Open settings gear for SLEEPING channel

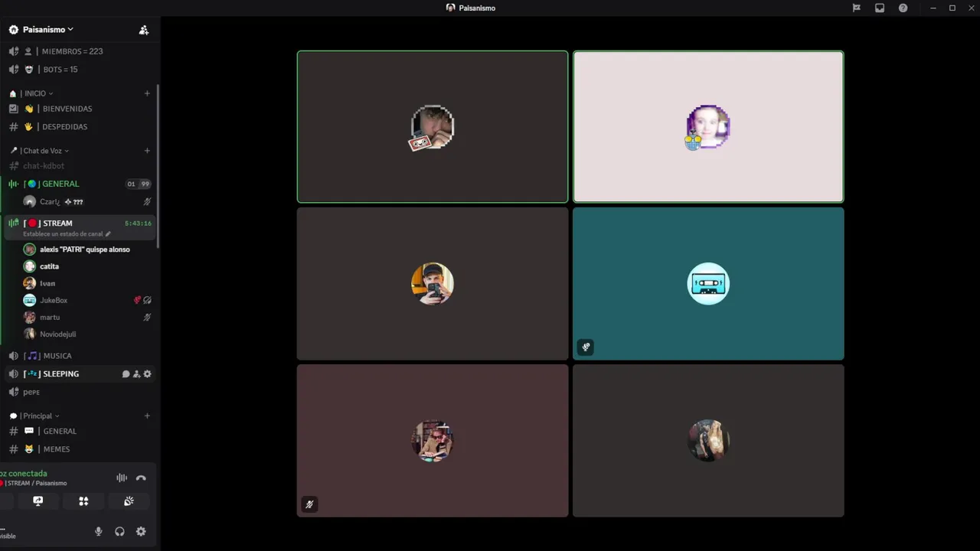(x=147, y=374)
